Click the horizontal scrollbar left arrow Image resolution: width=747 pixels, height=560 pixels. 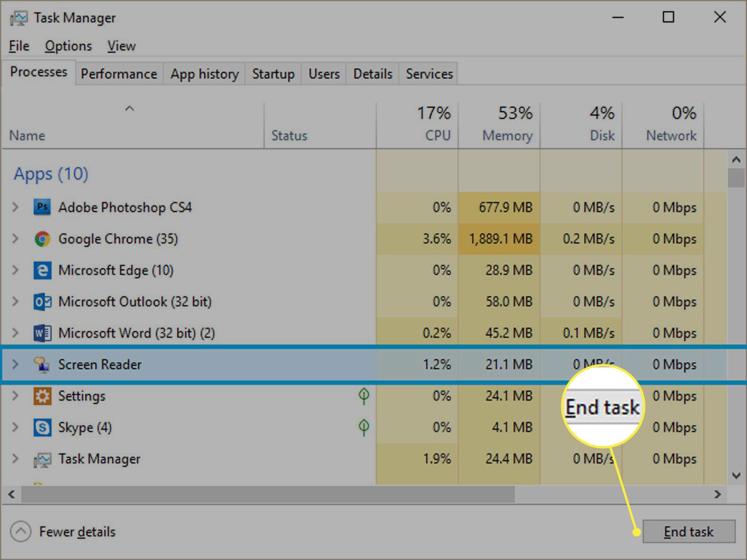click(12, 494)
